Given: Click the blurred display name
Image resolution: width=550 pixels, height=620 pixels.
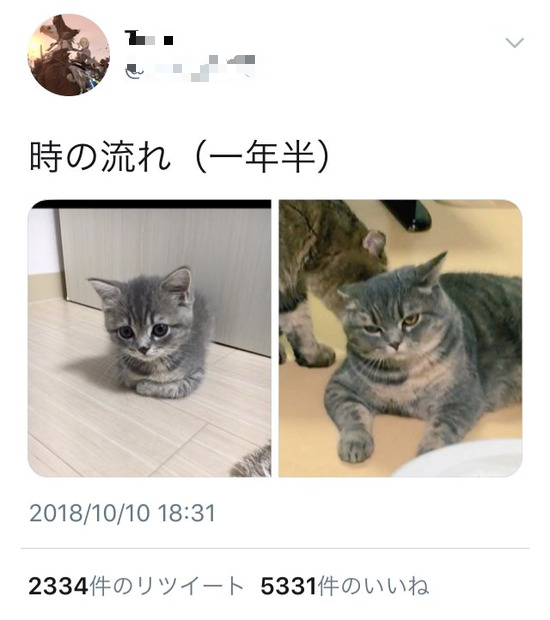Looking at the screenshot, I should pyautogui.click(x=149, y=38).
